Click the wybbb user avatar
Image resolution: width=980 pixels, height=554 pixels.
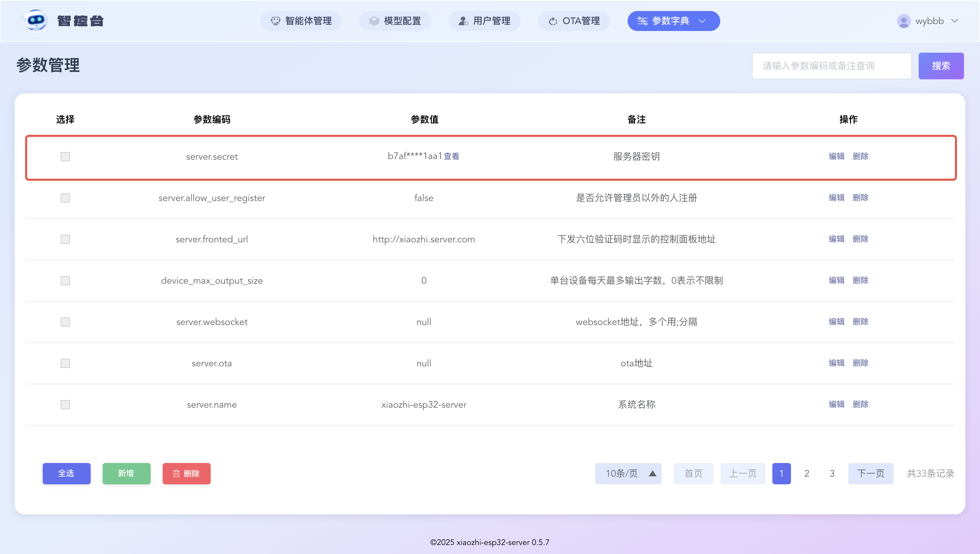pyautogui.click(x=904, y=21)
